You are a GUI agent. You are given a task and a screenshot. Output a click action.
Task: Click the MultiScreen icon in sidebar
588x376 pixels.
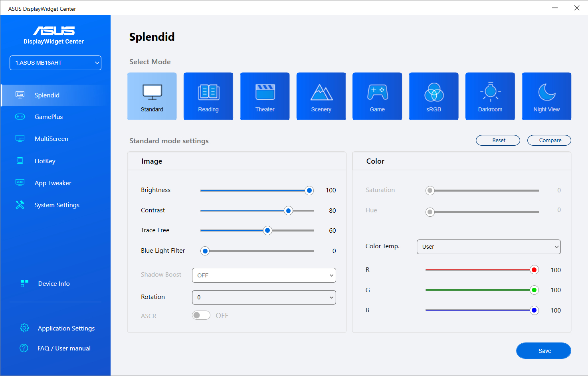click(20, 139)
